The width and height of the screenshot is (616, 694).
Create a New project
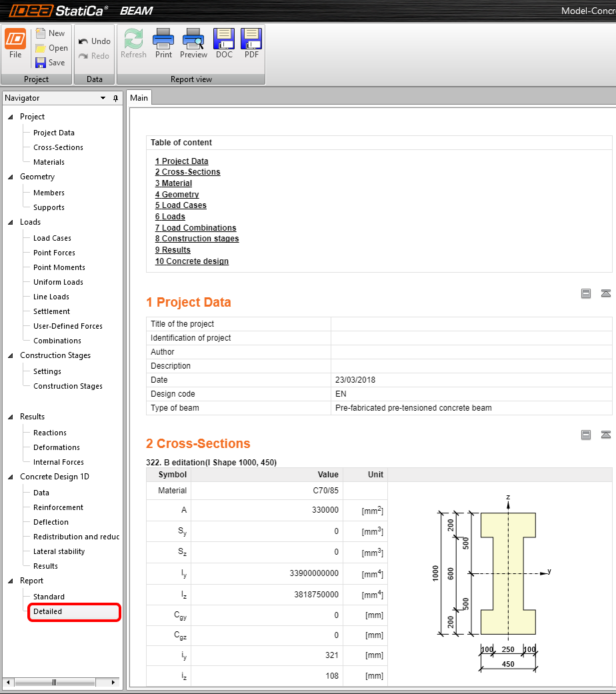click(x=50, y=33)
